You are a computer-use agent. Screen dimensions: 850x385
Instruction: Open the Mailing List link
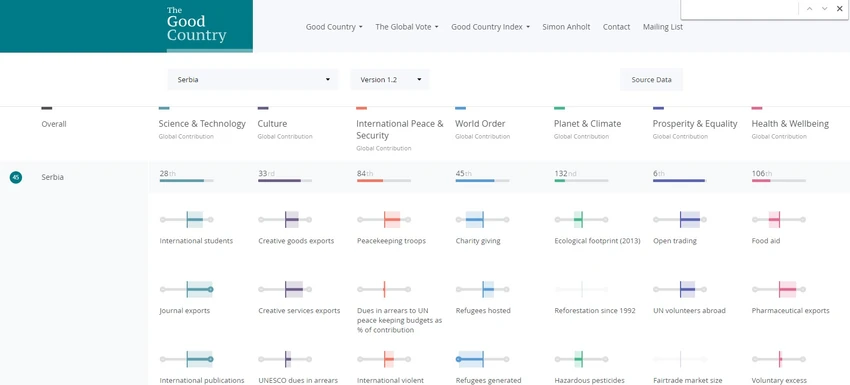coord(662,27)
